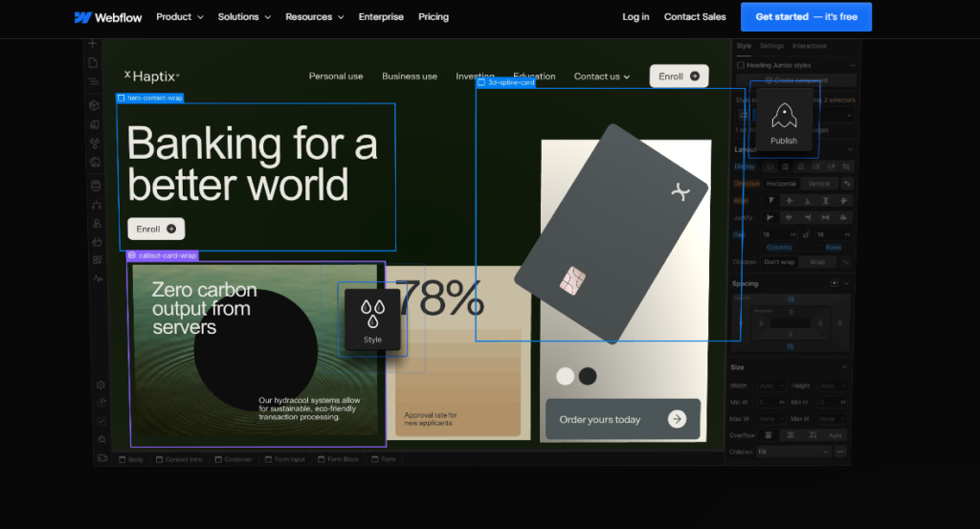Collapse the Size section
The width and height of the screenshot is (980, 529).
point(844,367)
